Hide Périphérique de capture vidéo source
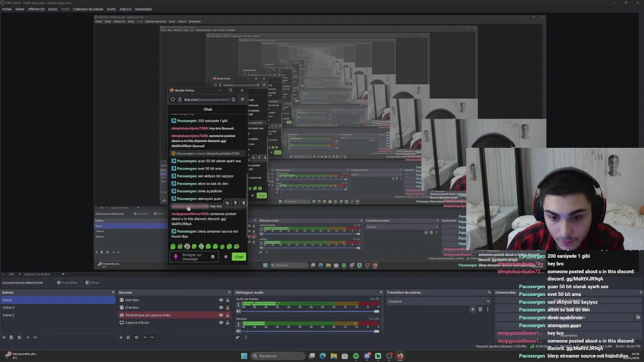The height and width of the screenshot is (362, 644). pyautogui.click(x=221, y=315)
